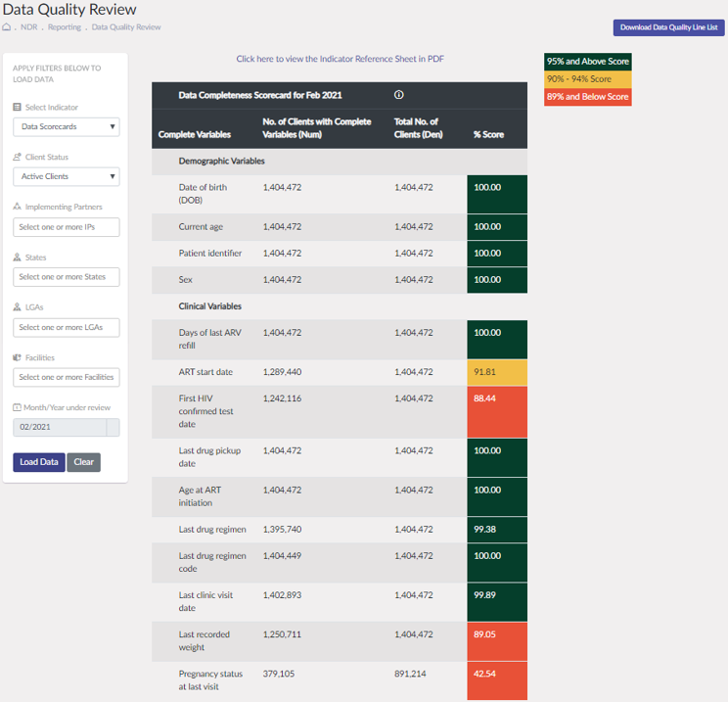
Task: Click the States label icon
Action: click(x=18, y=257)
